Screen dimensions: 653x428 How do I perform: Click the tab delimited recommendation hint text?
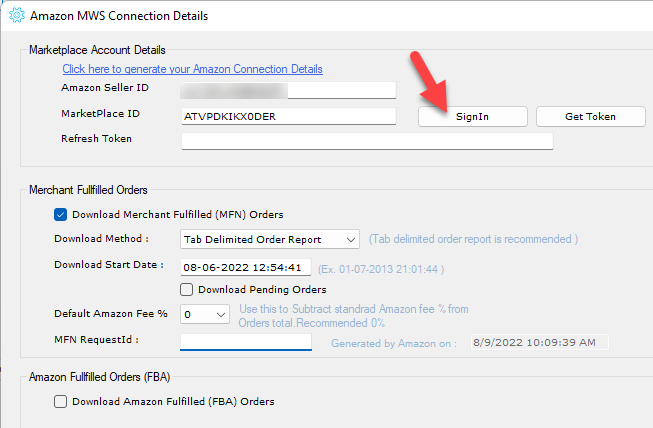(472, 239)
